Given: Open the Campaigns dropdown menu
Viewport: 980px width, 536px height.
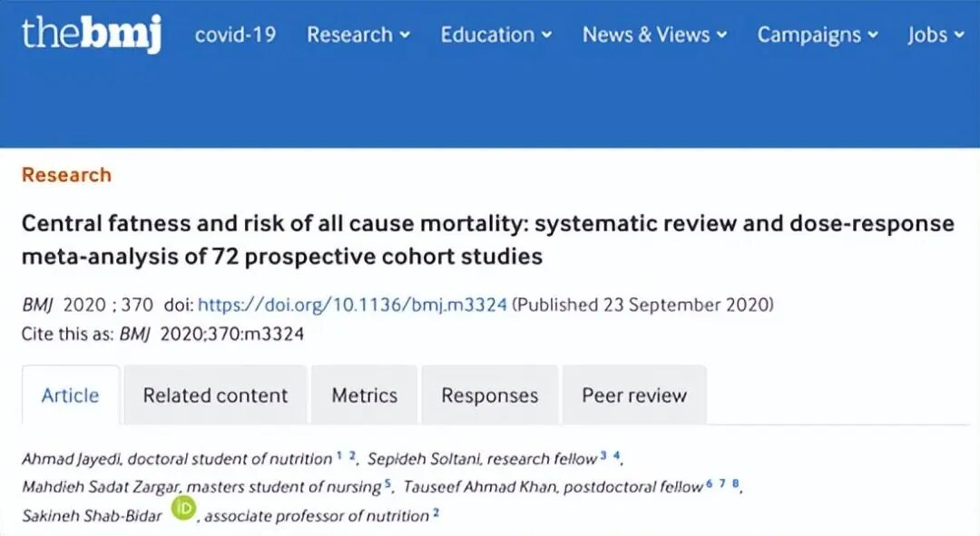Looking at the screenshot, I should click(x=818, y=34).
